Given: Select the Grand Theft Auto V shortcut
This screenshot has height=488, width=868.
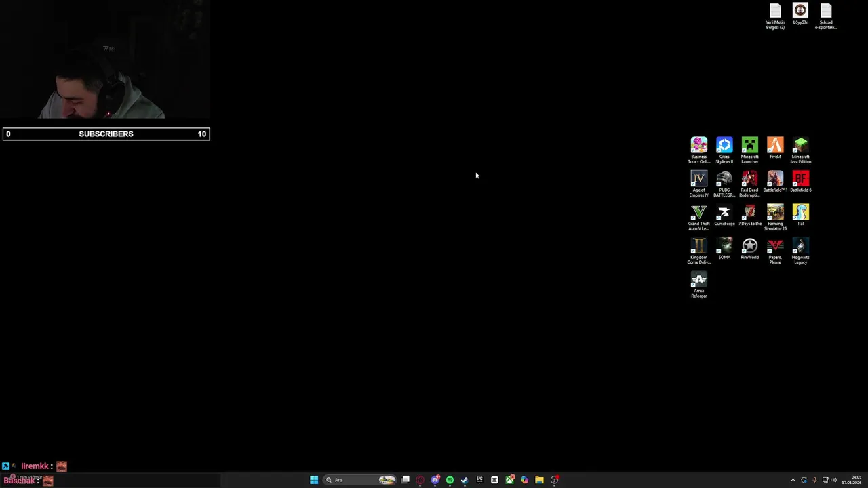Looking at the screenshot, I should (698, 218).
